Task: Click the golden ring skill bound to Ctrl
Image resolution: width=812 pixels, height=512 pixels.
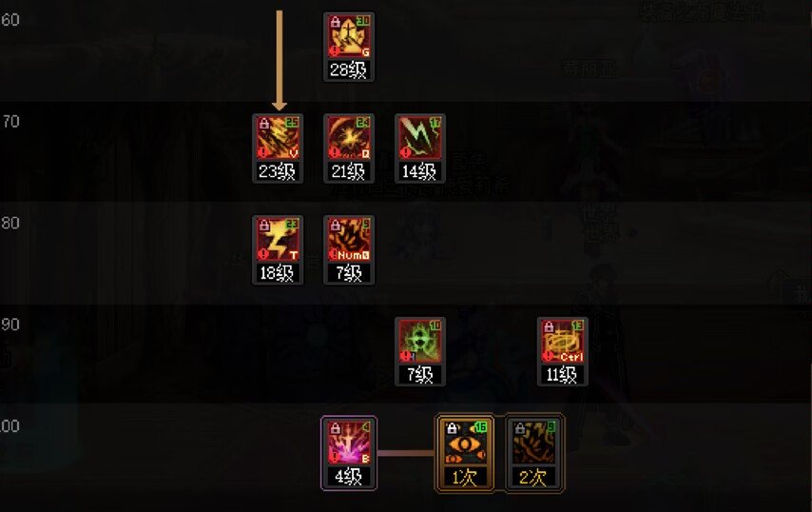Action: [x=562, y=342]
